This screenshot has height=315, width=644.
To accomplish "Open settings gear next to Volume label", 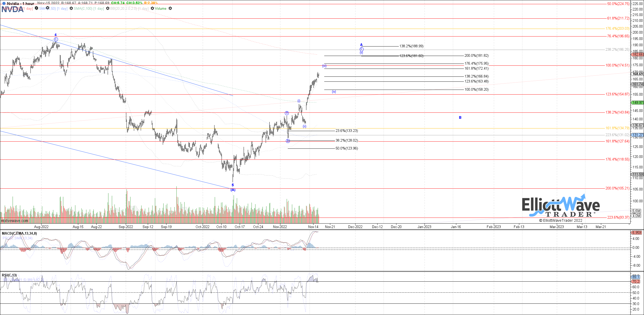I will (170, 8).
